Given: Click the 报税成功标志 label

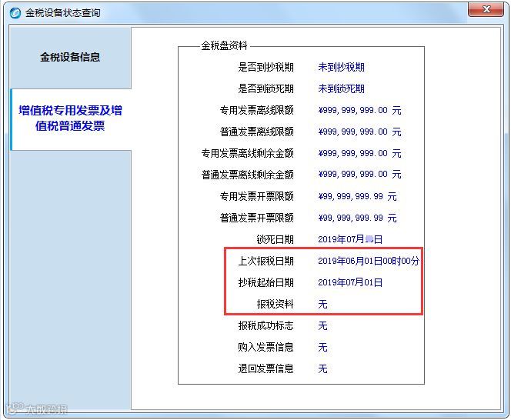Looking at the screenshot, I should point(266,325).
